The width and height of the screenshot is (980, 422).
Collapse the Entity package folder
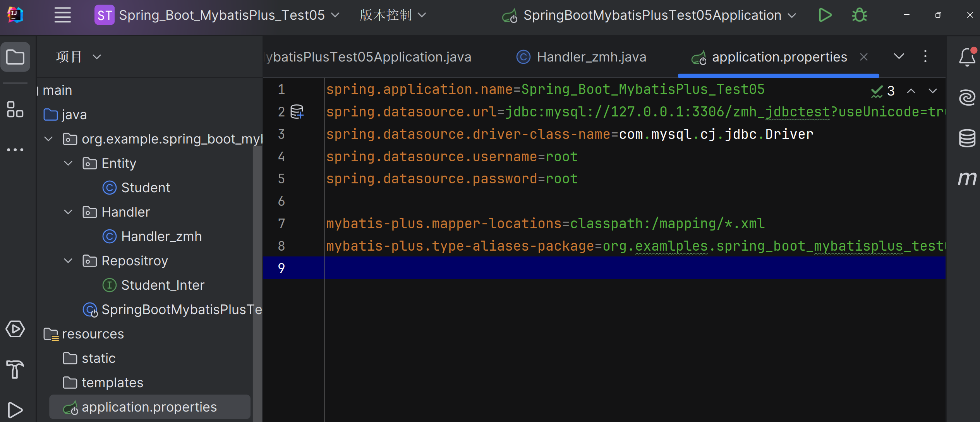point(68,163)
